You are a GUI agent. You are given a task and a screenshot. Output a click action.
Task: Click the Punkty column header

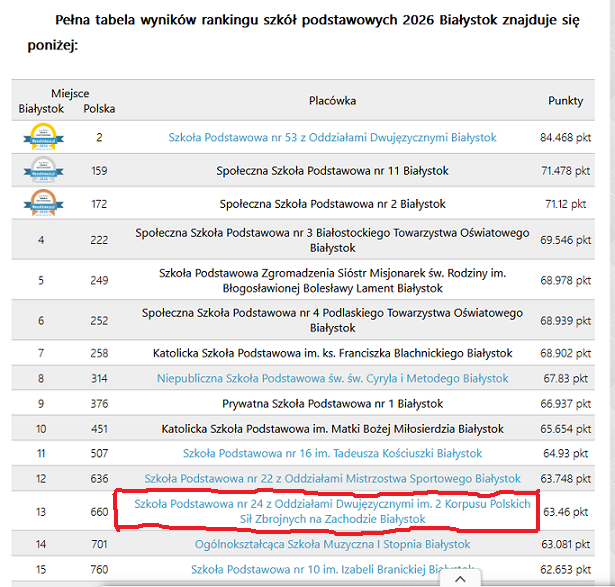coord(565,101)
